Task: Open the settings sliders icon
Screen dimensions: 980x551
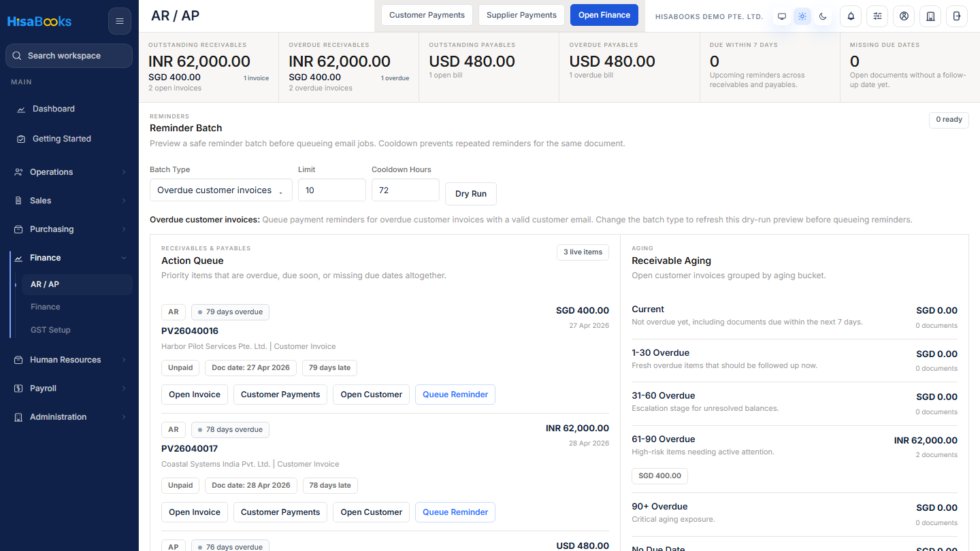Action: [877, 16]
